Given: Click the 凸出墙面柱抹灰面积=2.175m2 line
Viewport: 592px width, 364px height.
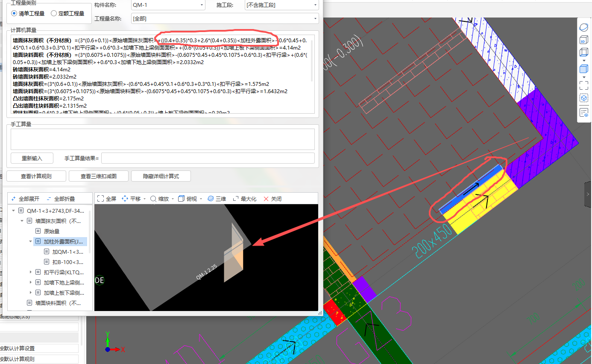Looking at the screenshot, I should coord(48,98).
